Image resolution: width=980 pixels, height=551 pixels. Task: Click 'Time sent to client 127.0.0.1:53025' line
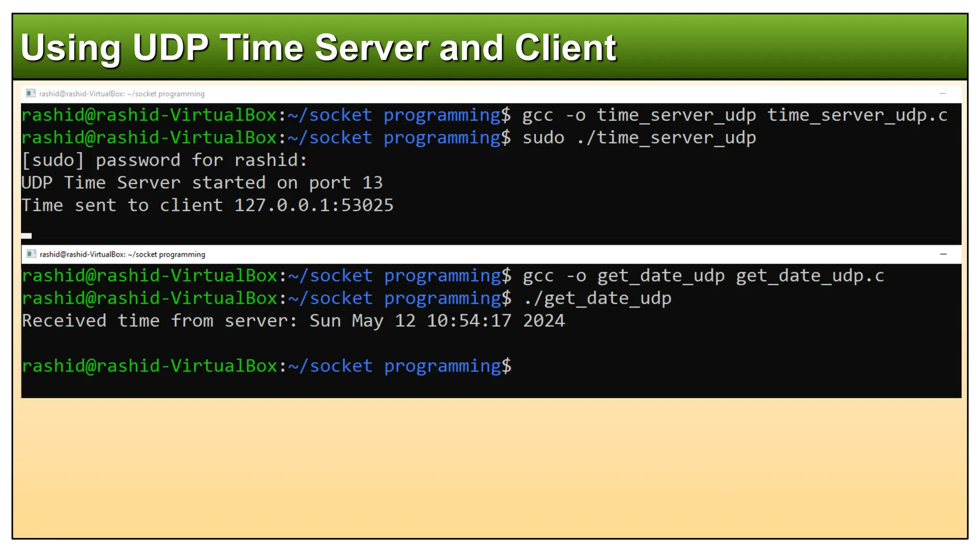coord(207,205)
